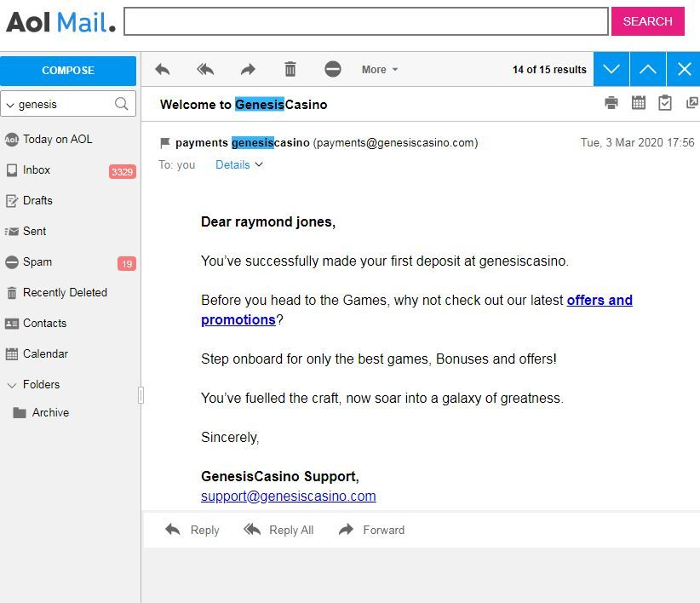Click the Spam count badge 19

point(127,264)
